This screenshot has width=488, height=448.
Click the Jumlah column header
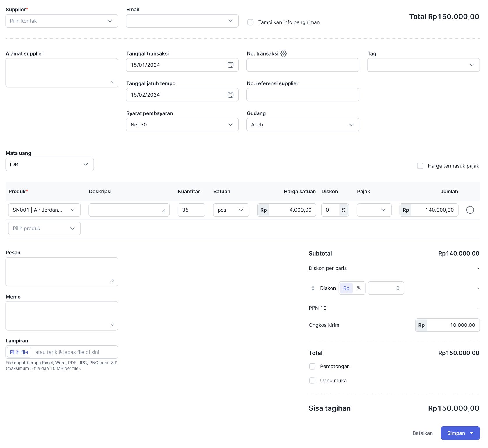[449, 192]
